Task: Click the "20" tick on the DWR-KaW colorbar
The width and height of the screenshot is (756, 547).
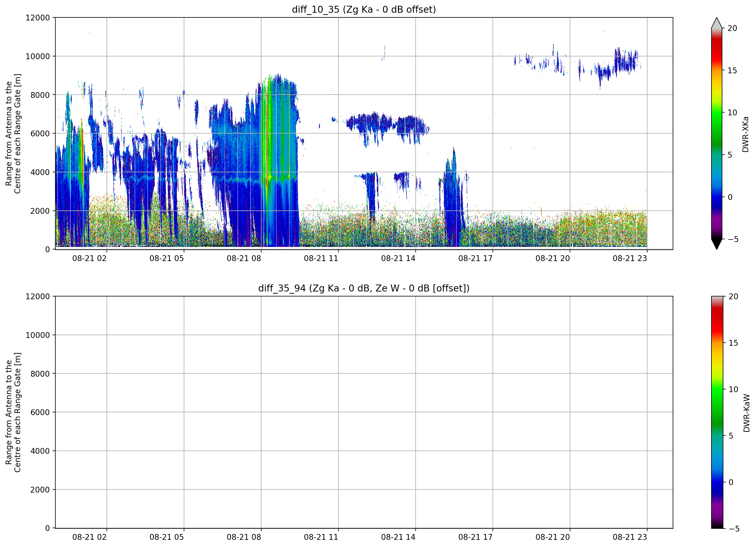Action: (733, 296)
